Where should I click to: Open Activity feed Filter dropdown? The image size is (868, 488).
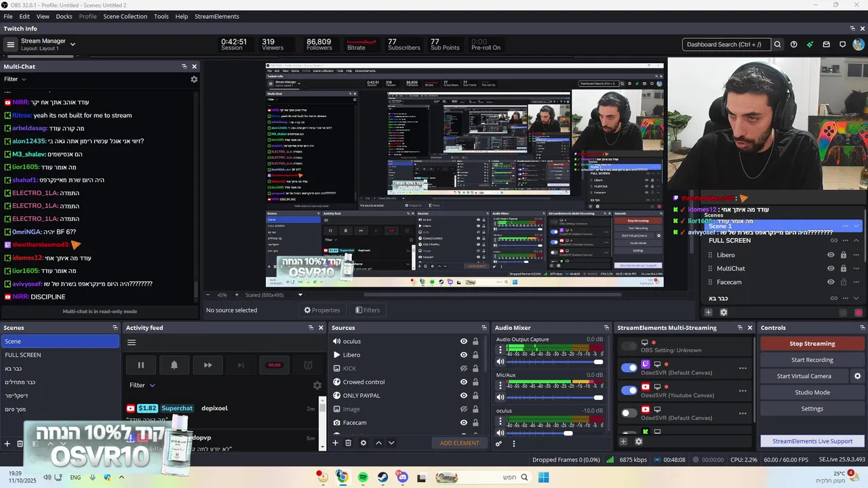pos(142,386)
